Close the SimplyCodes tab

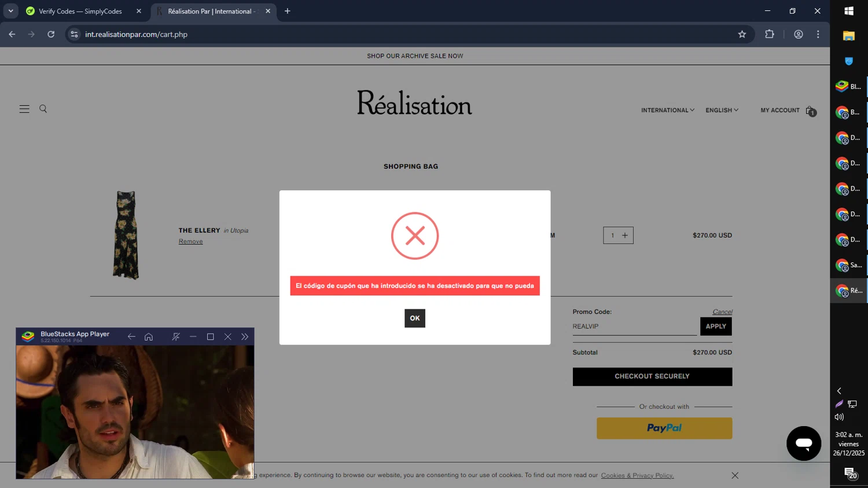139,11
